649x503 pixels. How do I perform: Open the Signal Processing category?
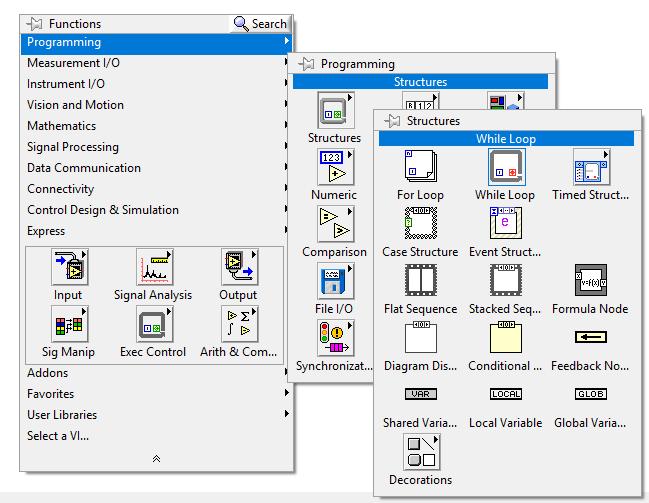156,147
